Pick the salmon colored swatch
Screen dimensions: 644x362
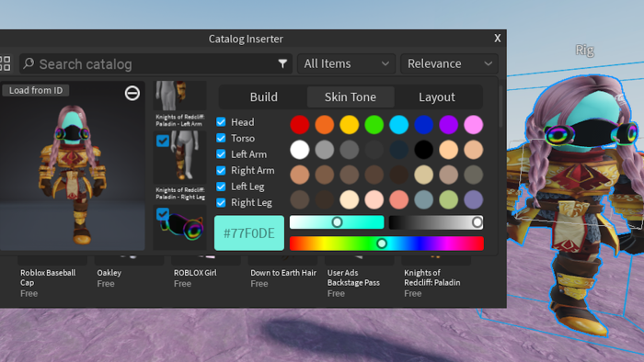tap(398, 199)
